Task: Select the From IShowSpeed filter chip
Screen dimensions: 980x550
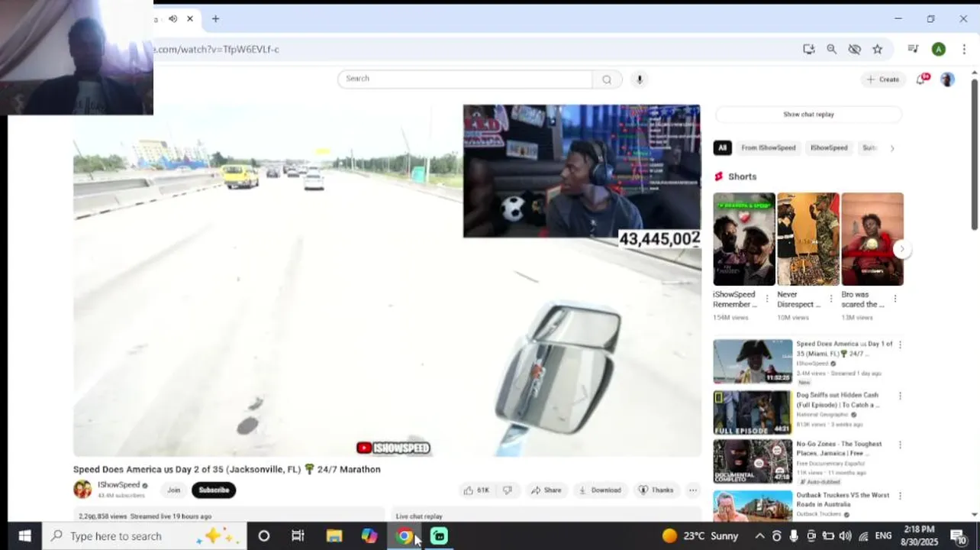Action: click(768, 148)
